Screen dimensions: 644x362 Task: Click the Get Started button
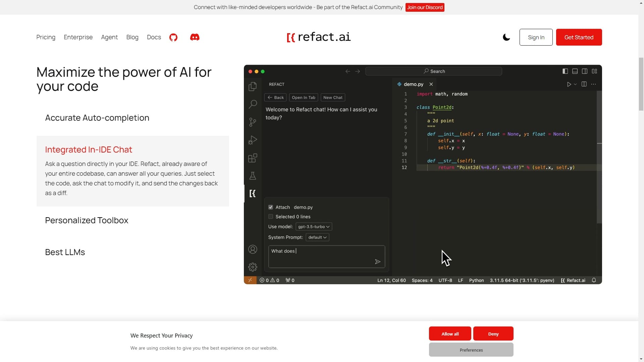click(579, 37)
